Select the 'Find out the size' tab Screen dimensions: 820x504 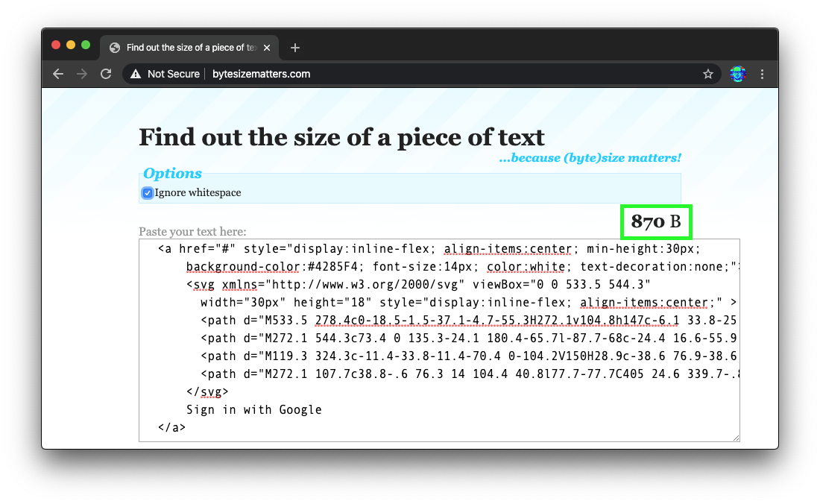click(186, 48)
